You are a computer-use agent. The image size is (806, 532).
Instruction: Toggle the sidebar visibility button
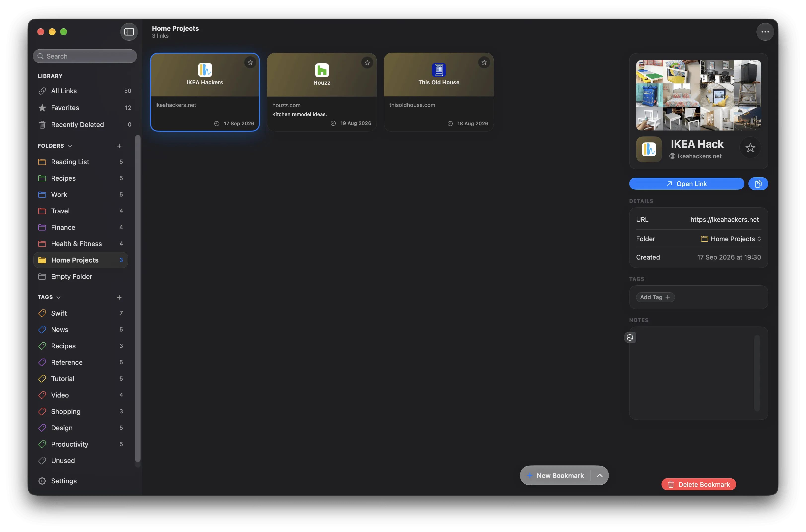pos(129,32)
